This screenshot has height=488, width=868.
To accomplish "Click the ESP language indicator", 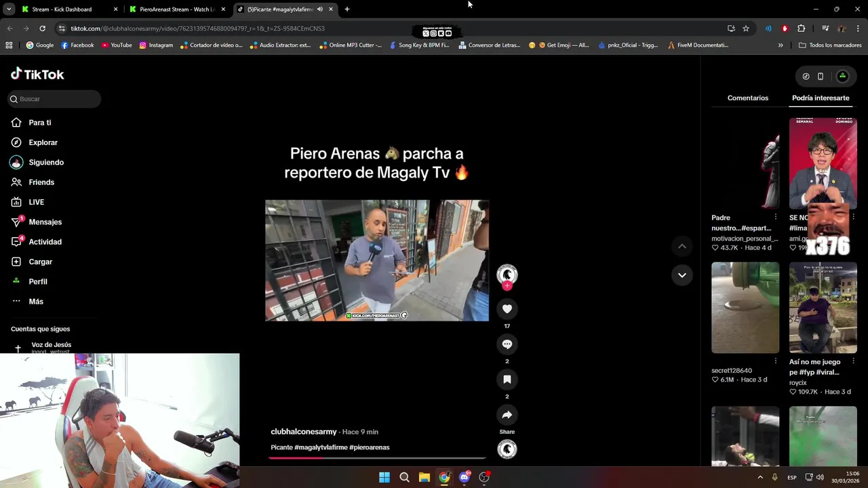I will tap(792, 478).
